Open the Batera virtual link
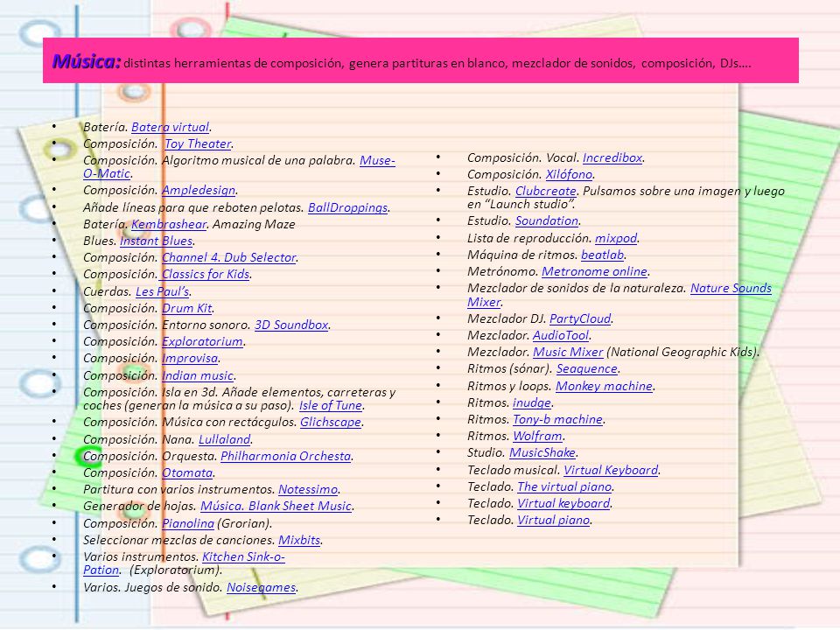The height and width of the screenshot is (630, 840). (171, 127)
